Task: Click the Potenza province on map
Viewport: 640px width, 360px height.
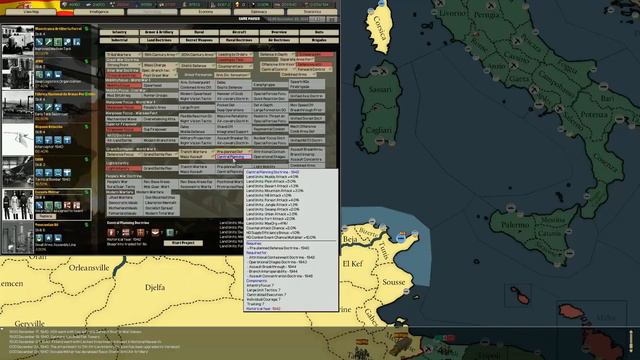Action: pos(594,115)
